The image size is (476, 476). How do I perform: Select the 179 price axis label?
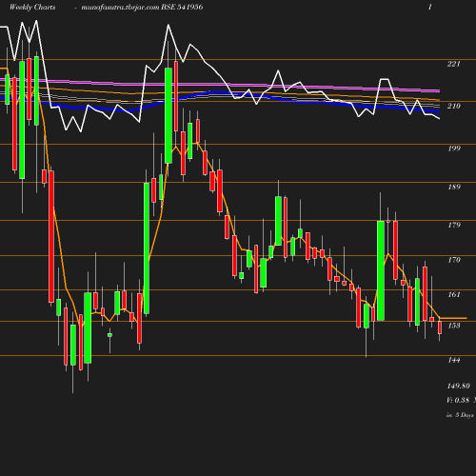454,225
